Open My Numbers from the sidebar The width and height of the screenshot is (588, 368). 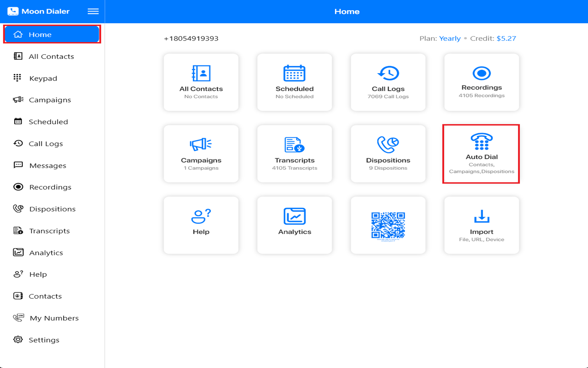pyautogui.click(x=54, y=318)
